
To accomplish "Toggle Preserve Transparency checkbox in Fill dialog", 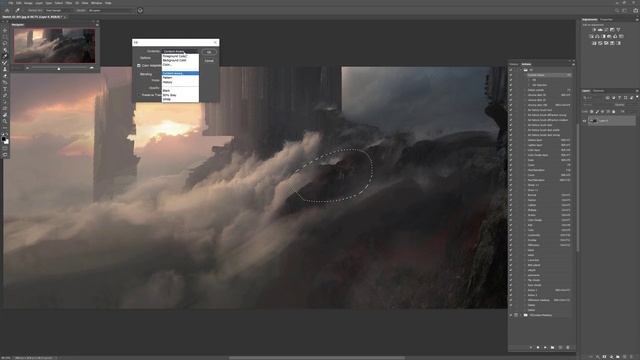I will 139,95.
